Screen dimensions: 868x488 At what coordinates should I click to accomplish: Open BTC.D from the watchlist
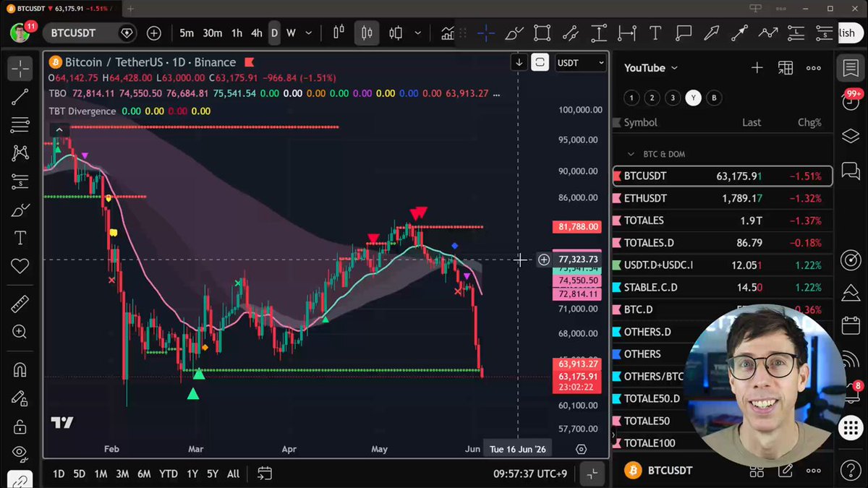click(722, 309)
